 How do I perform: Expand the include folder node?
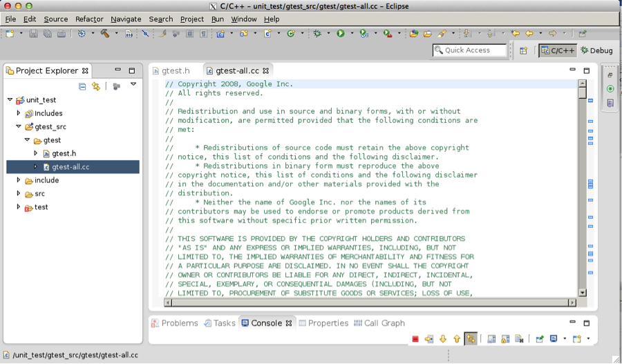[x=18, y=180]
